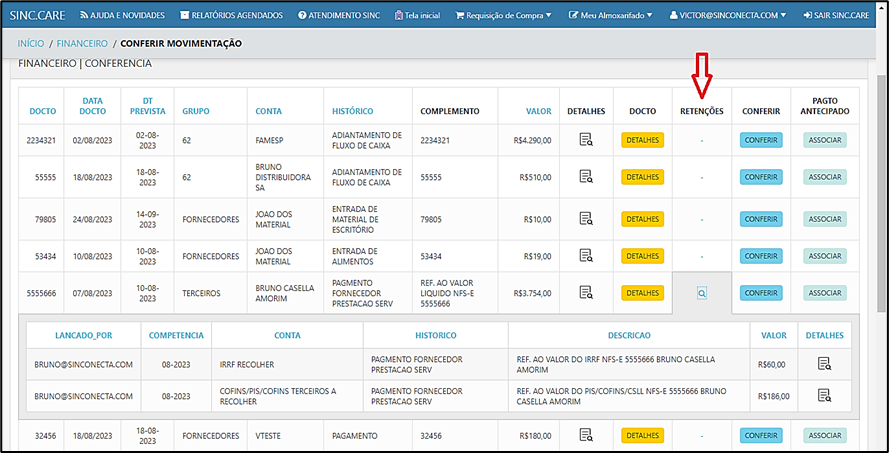Image resolution: width=889 pixels, height=453 pixels.
Task: Sort retentions by DESCRICAO header
Action: (x=629, y=336)
